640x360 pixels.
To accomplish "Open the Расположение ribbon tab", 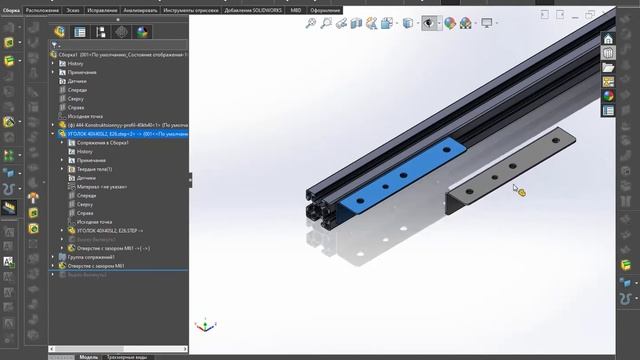I will coord(42,10).
